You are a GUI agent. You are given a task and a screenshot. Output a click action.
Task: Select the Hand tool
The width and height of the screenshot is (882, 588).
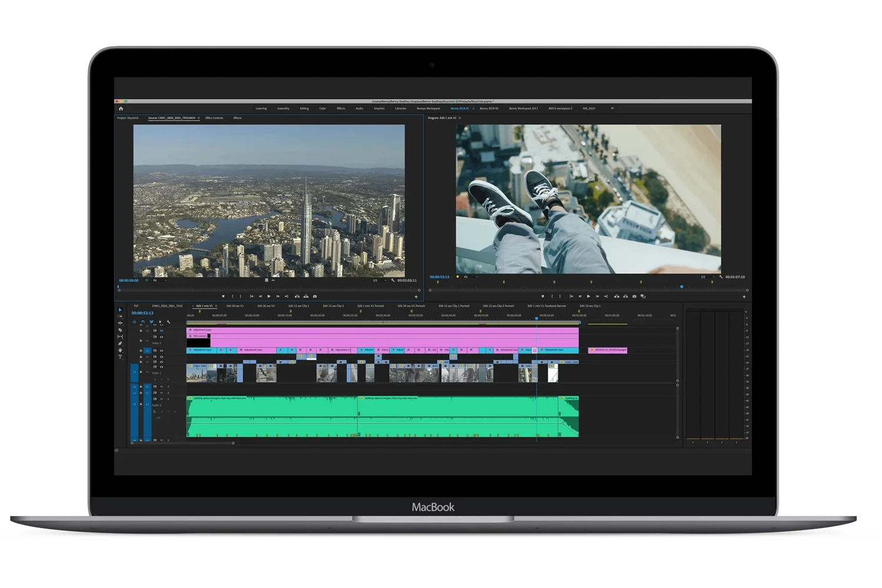(x=120, y=350)
